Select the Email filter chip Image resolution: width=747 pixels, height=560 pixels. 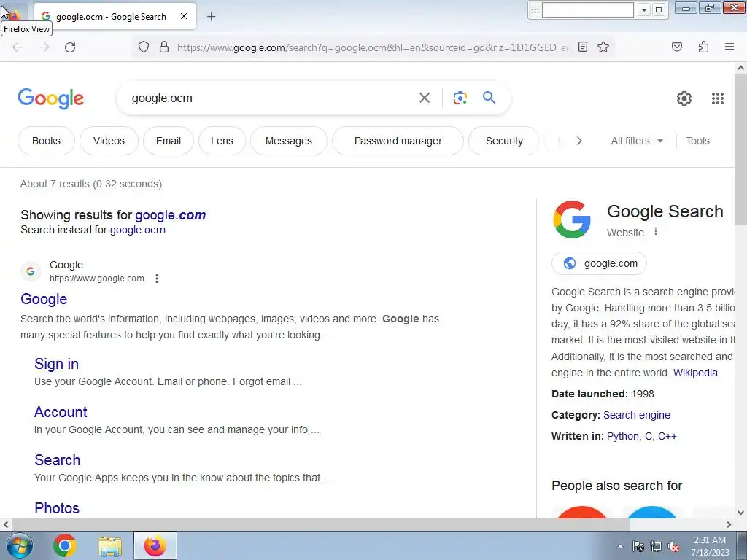[169, 141]
